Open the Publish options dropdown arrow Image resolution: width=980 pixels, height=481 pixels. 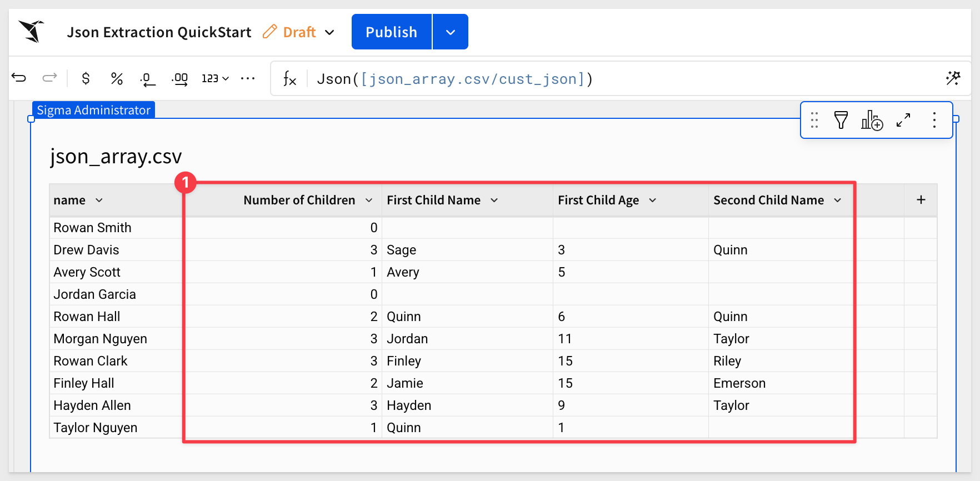[x=451, y=32]
